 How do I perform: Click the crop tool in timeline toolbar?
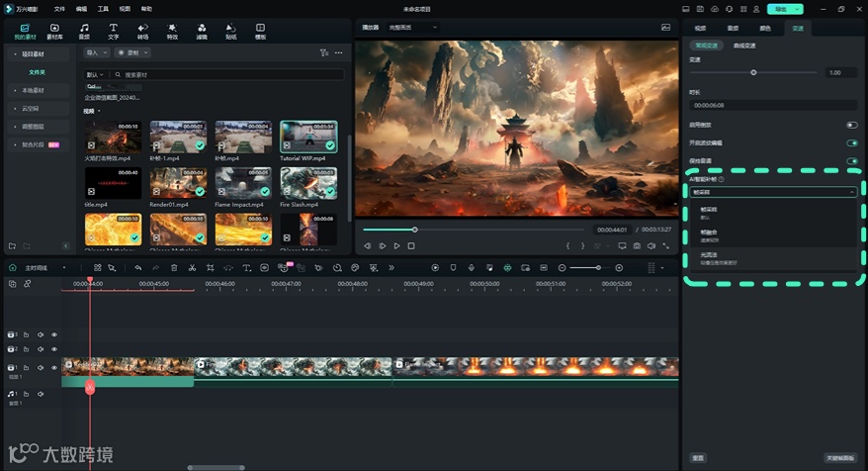[210, 268]
